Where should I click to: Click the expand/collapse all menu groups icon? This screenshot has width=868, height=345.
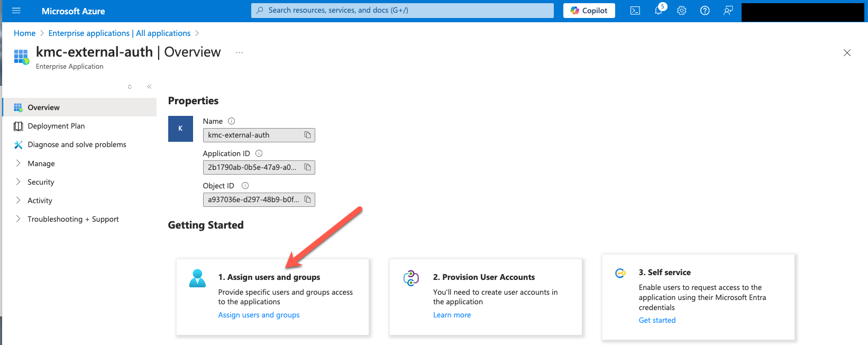tap(130, 86)
